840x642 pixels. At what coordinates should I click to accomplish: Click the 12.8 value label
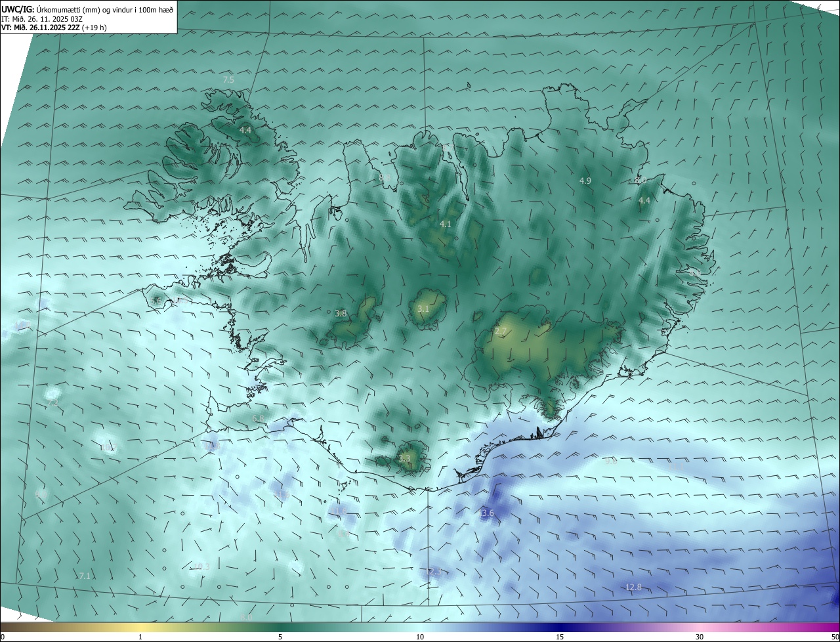point(633,588)
